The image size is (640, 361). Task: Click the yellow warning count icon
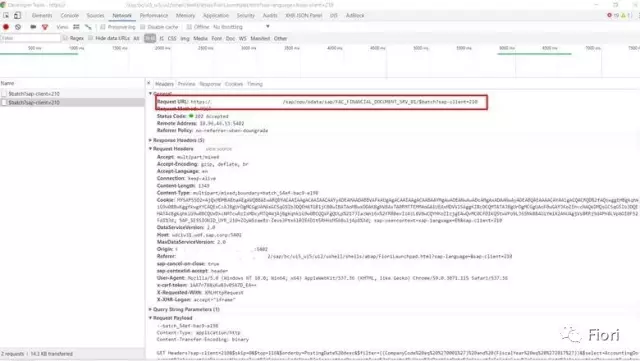[x=623, y=16]
